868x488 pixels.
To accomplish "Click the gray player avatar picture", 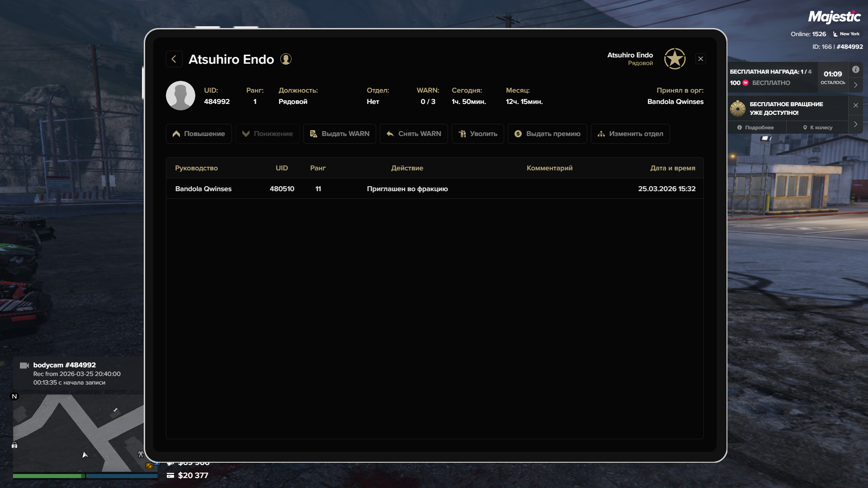I will (180, 96).
